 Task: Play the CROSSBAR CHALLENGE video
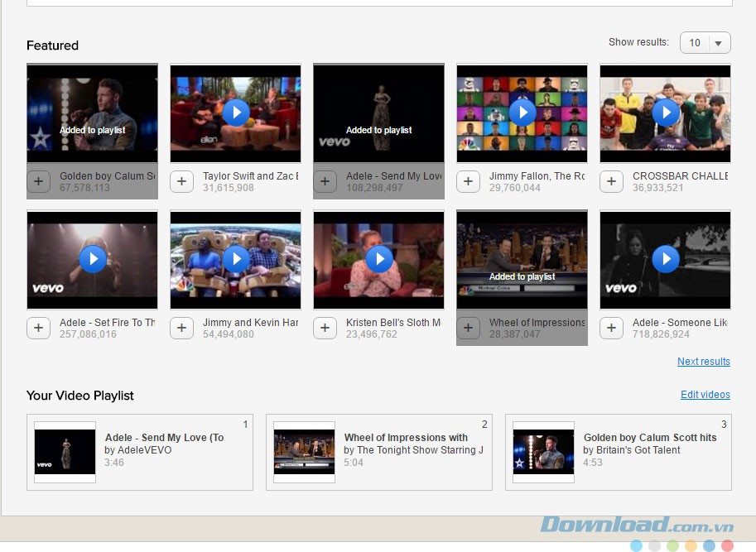665,113
